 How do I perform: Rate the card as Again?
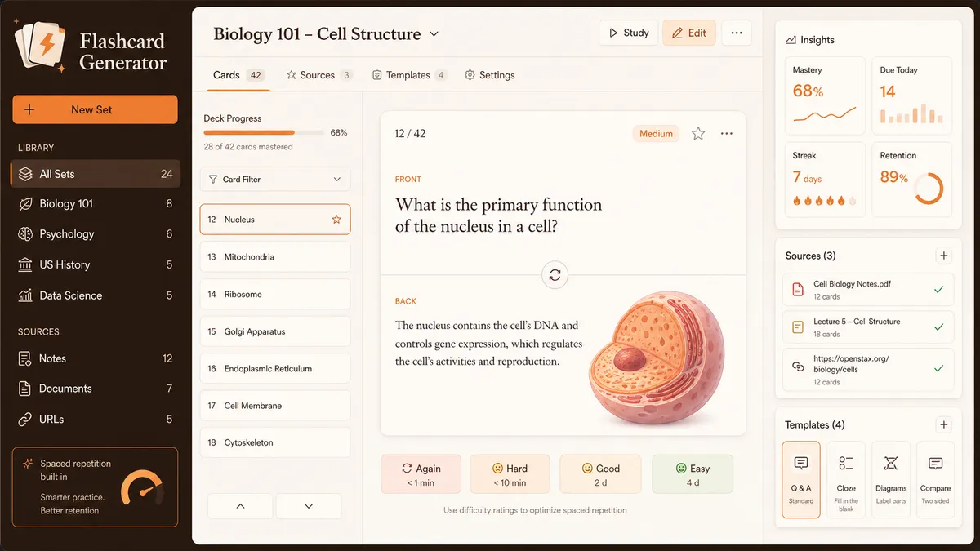pos(421,474)
